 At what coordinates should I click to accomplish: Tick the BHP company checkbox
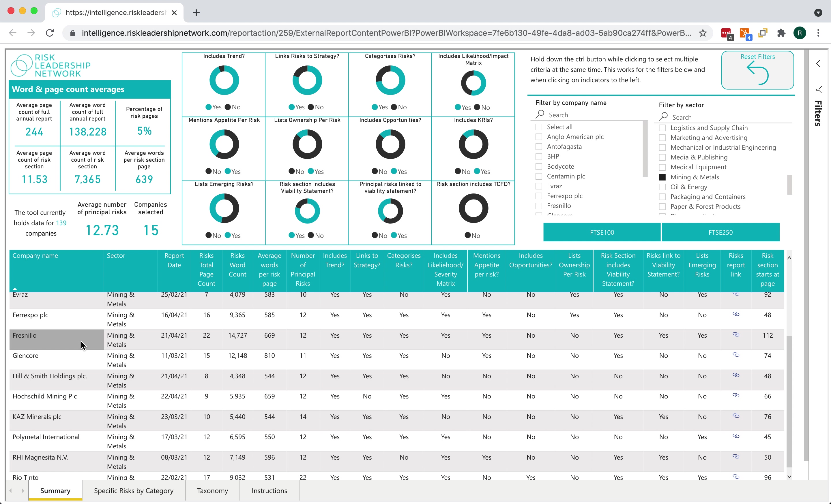pos(539,156)
